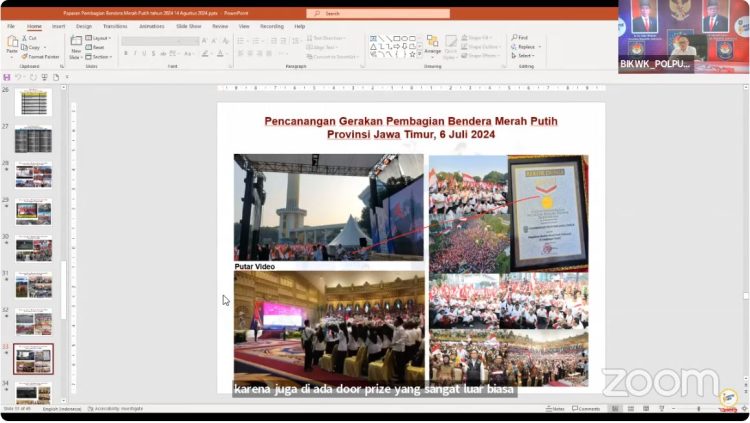Screen dimensions: 750x423
Task: Switch to the Transitions tab
Action: coord(115,26)
